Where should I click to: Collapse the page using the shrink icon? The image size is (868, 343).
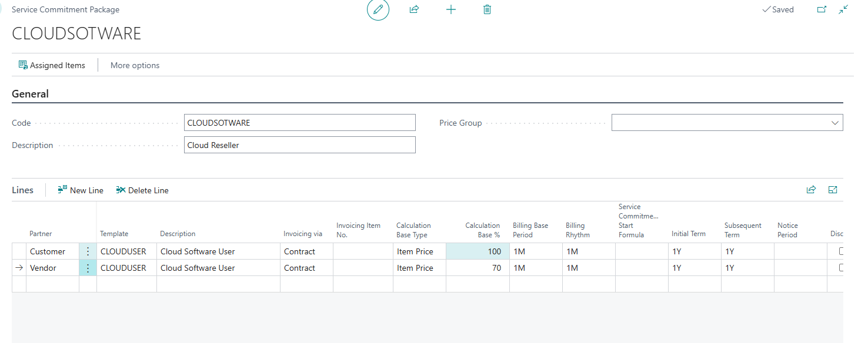coord(843,9)
